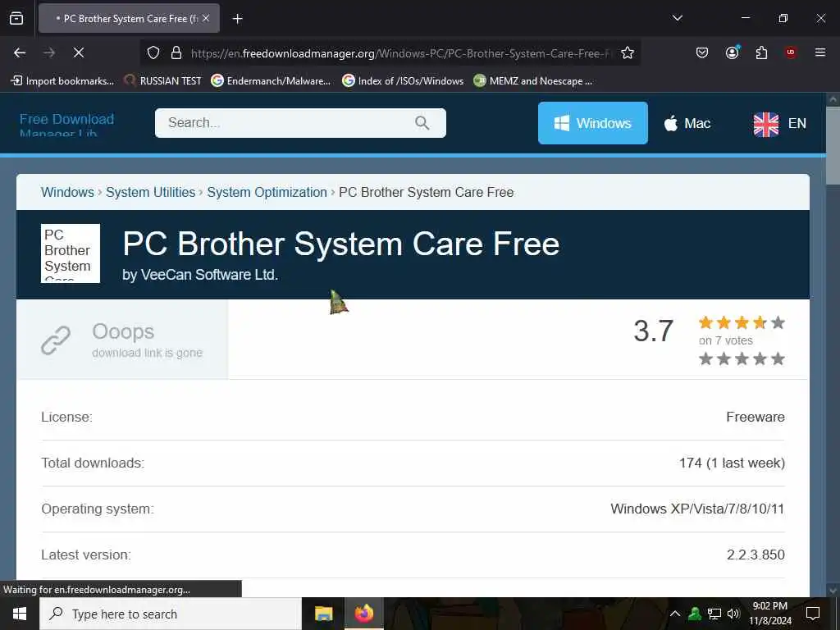Screen dimensions: 840x630
Task: Rate with first gray star in lower row
Action: click(706, 359)
